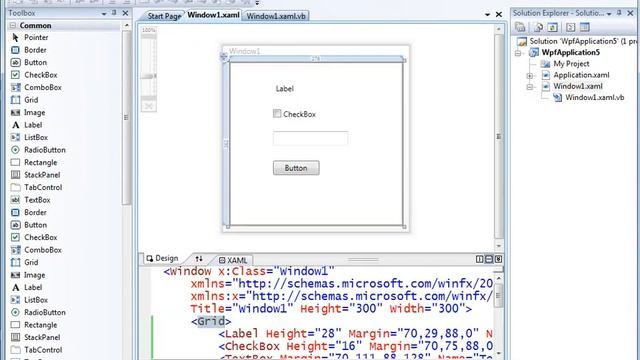Click designer vertical scrollbar down arrow
640x360 pixels.
tap(499, 246)
